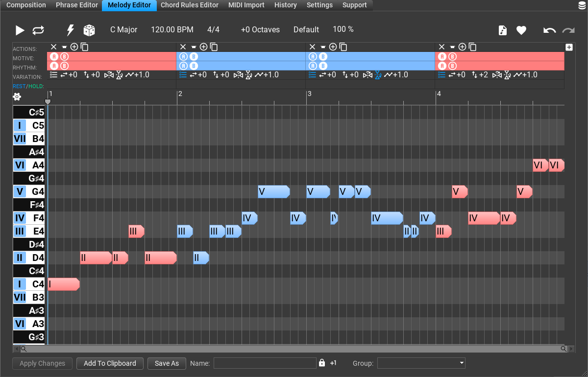
Task: Duplicate the first bar using its copy icon
Action: (x=84, y=47)
